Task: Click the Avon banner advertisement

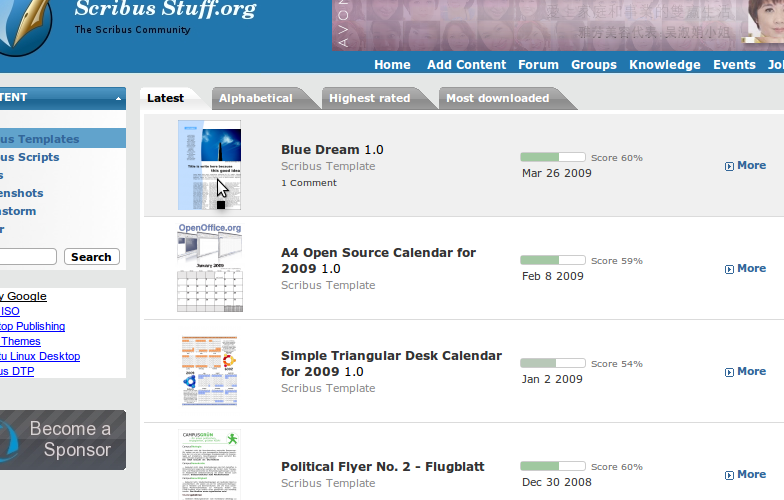Action: tap(558, 25)
